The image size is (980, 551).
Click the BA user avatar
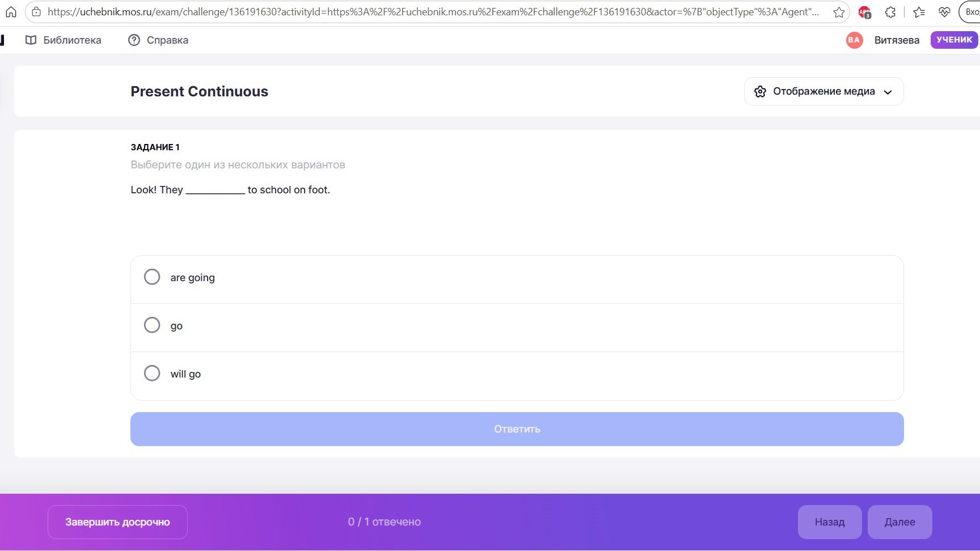click(854, 40)
